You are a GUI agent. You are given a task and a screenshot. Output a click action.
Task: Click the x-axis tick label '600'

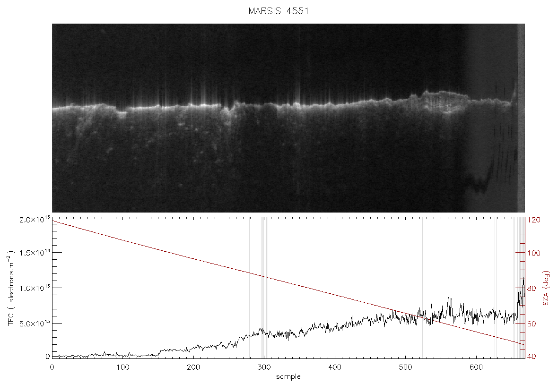click(x=476, y=367)
